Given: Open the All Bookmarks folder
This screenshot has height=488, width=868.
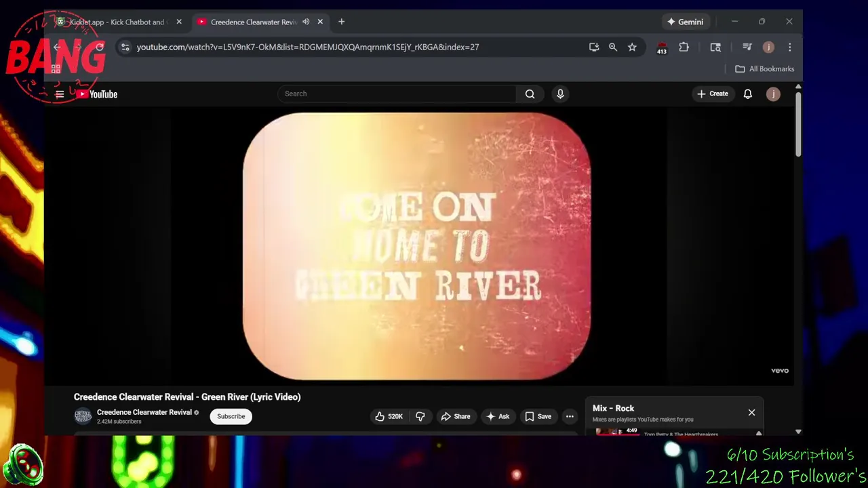Looking at the screenshot, I should click(x=765, y=68).
